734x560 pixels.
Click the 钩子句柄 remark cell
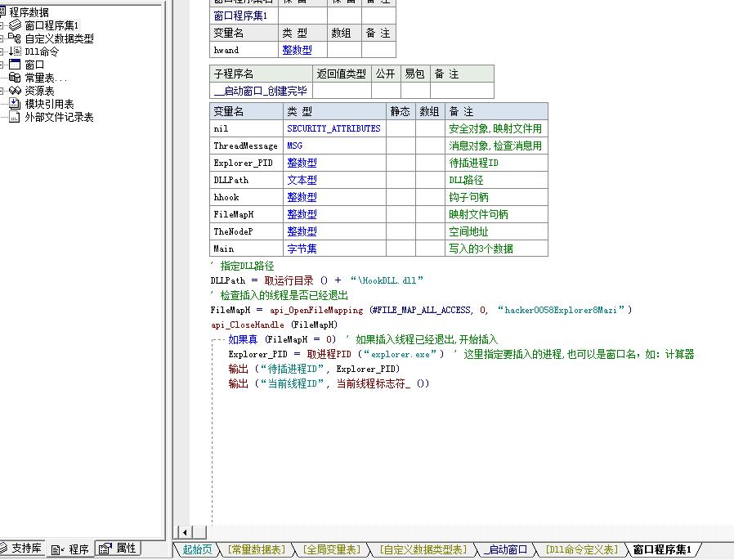496,197
